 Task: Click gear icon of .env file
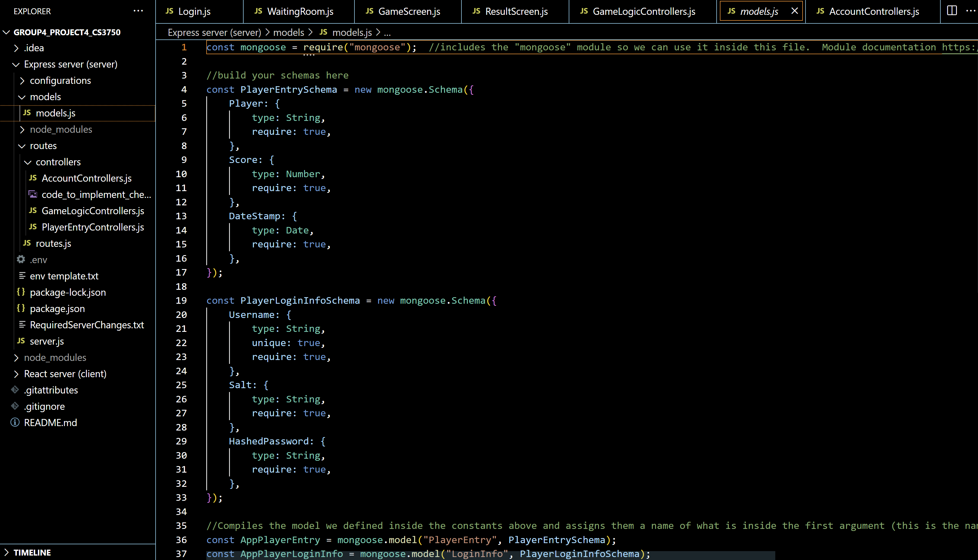pyautogui.click(x=21, y=259)
